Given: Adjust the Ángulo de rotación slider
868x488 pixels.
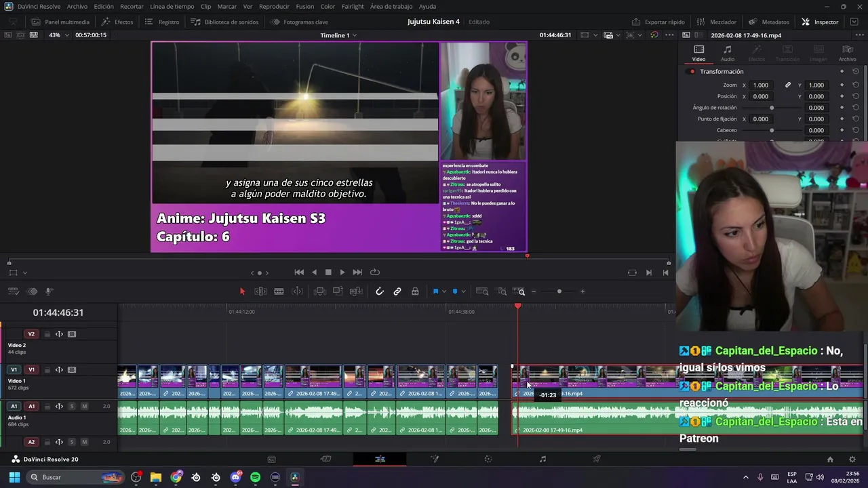Looking at the screenshot, I should click(772, 108).
